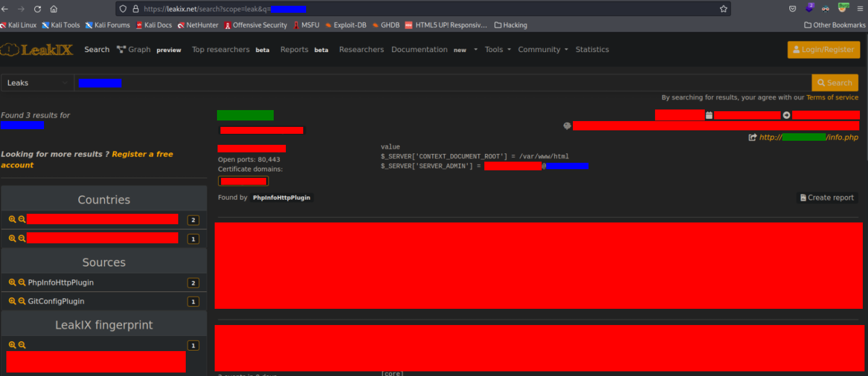Open the purple extension with badge 2
The width and height of the screenshot is (868, 376).
point(809,8)
